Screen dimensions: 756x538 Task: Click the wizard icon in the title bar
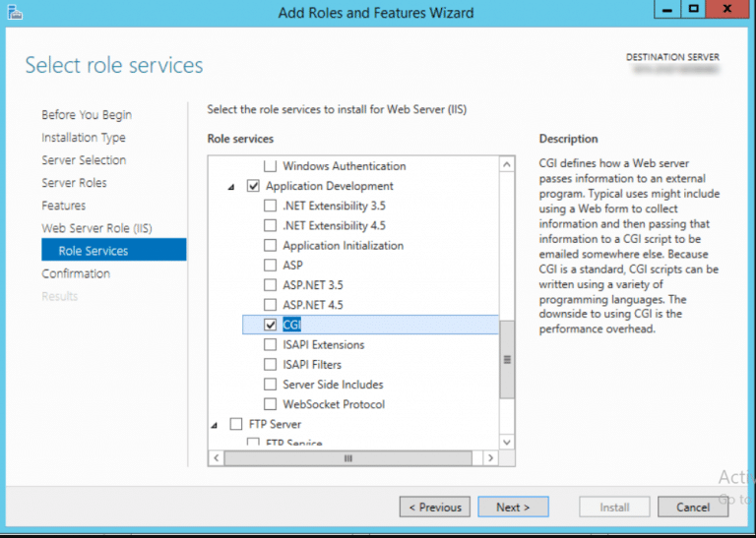click(15, 12)
